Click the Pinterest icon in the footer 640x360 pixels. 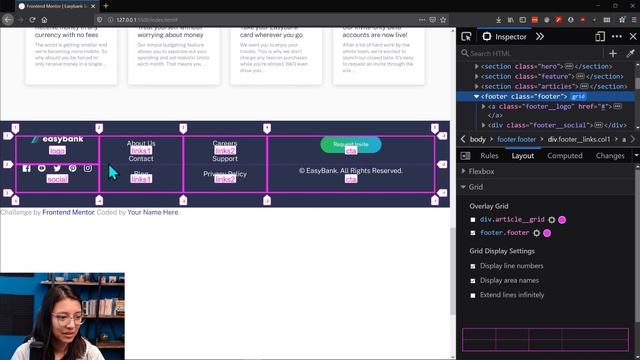coord(72,168)
